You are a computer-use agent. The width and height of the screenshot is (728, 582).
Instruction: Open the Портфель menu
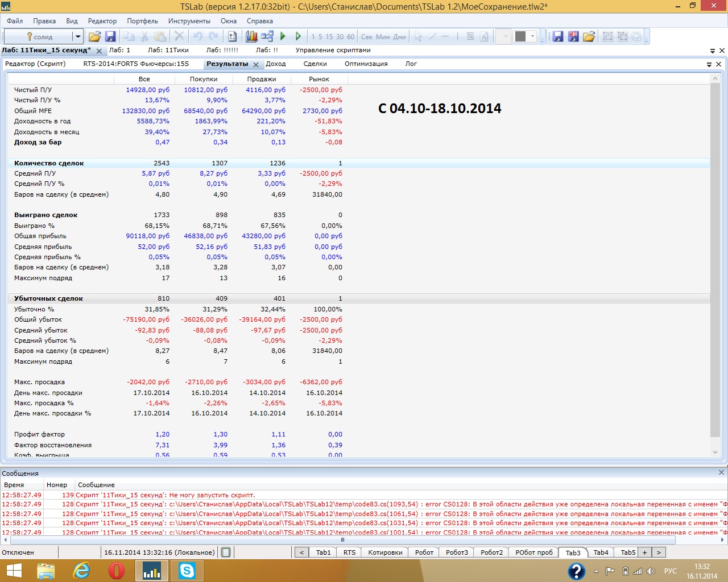click(142, 21)
